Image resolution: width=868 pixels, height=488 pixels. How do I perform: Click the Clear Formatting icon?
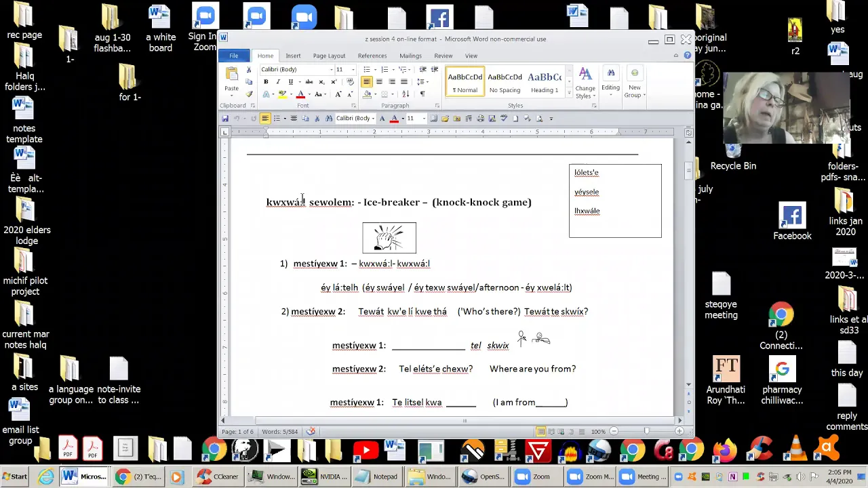tap(350, 82)
